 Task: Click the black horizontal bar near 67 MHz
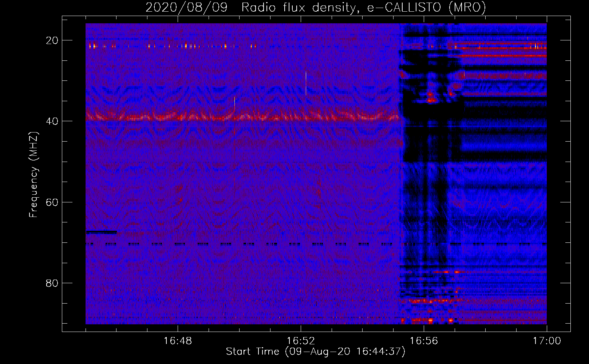click(102, 232)
